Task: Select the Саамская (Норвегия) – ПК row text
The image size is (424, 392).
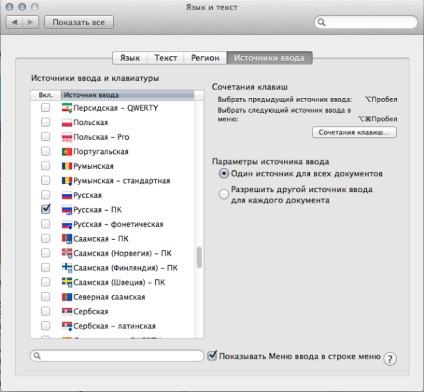Action: click(x=122, y=253)
